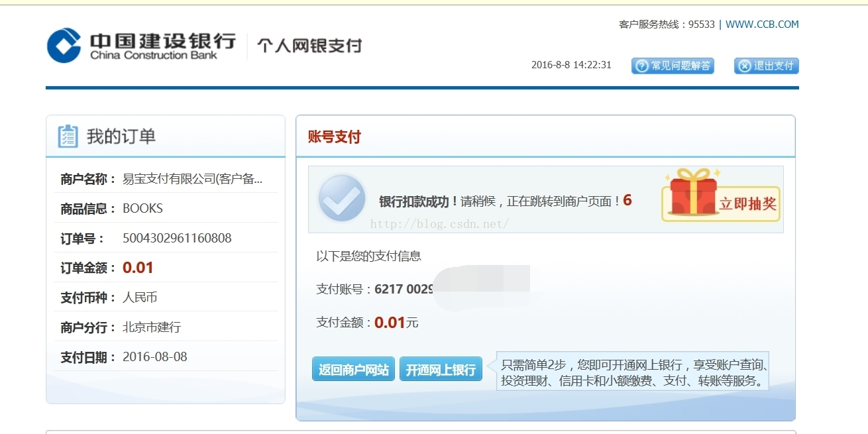868x434 pixels.
Task: Click the payment date 2016-08-08
Action: 155,357
